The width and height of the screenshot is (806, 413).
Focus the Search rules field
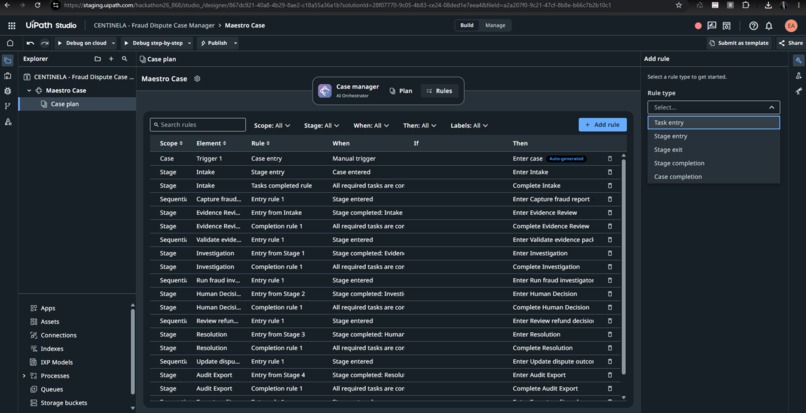198,125
